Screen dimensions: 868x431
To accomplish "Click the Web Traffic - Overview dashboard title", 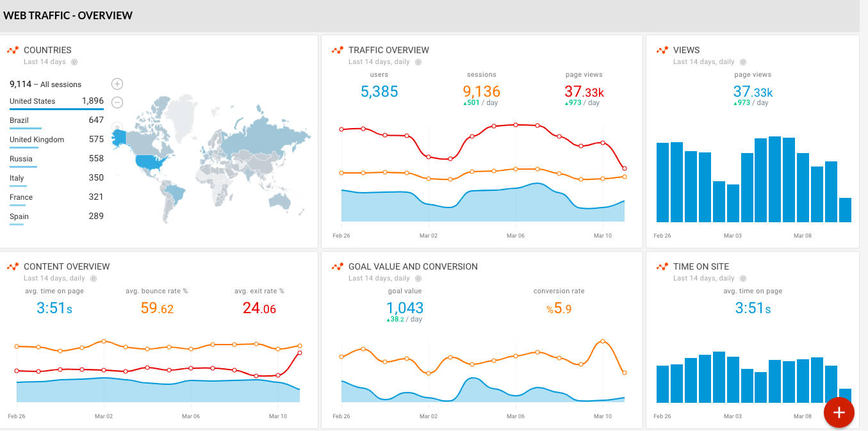I will pyautogui.click(x=68, y=15).
